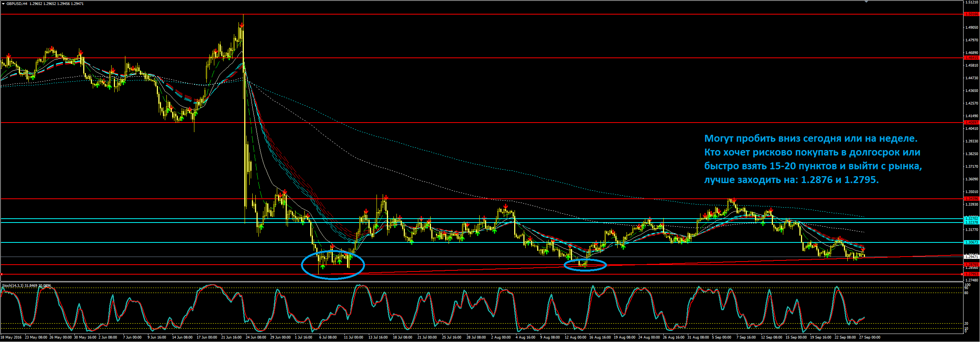Click the 1.51210 price scale value
The height and width of the screenshot is (342, 980).
click(971, 2)
